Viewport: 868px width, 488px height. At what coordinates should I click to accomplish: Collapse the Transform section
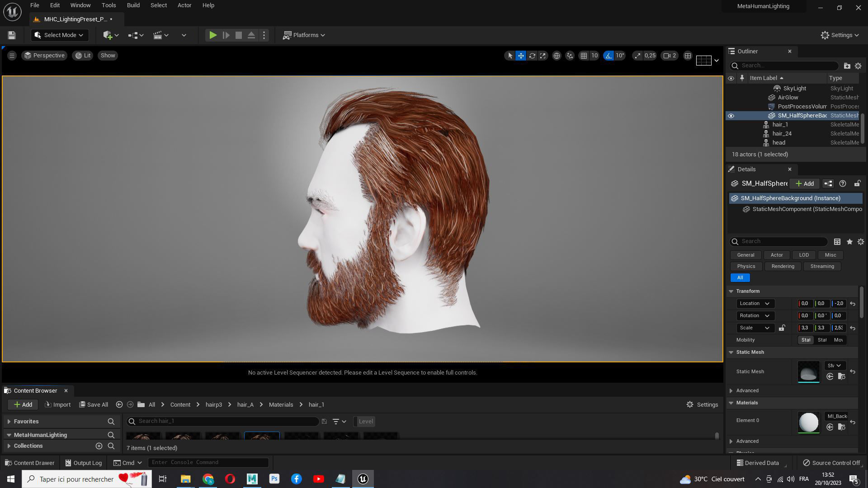click(731, 291)
